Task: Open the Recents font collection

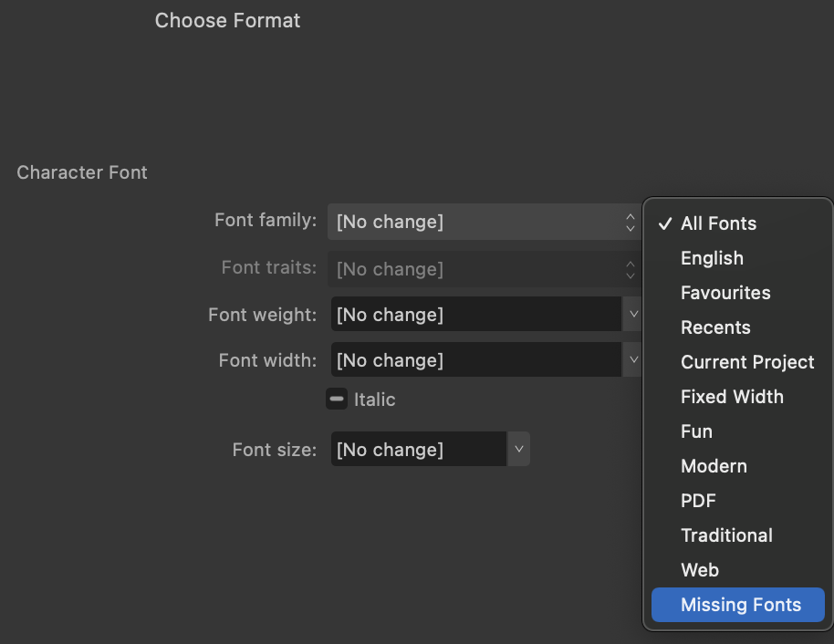Action: tap(715, 327)
